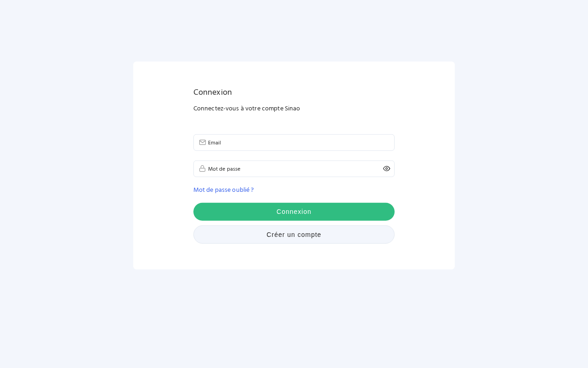Select the mail icon beside Email placeholder

(x=202, y=143)
